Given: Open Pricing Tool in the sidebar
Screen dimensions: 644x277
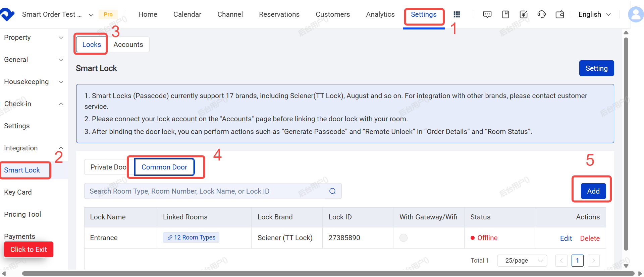Looking at the screenshot, I should 22,214.
